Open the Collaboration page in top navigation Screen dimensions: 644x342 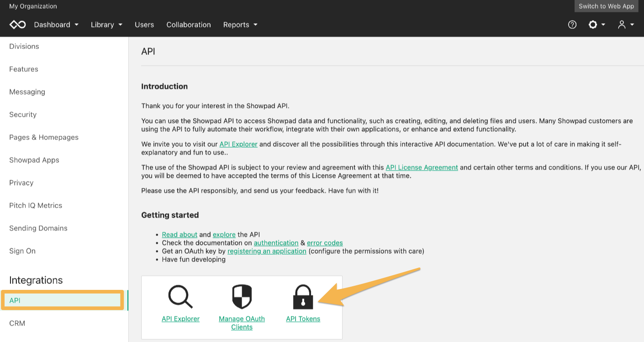click(x=189, y=25)
